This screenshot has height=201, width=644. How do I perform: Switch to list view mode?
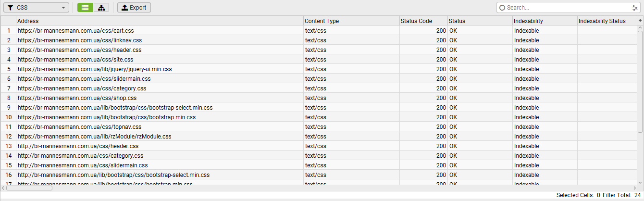pyautogui.click(x=85, y=8)
